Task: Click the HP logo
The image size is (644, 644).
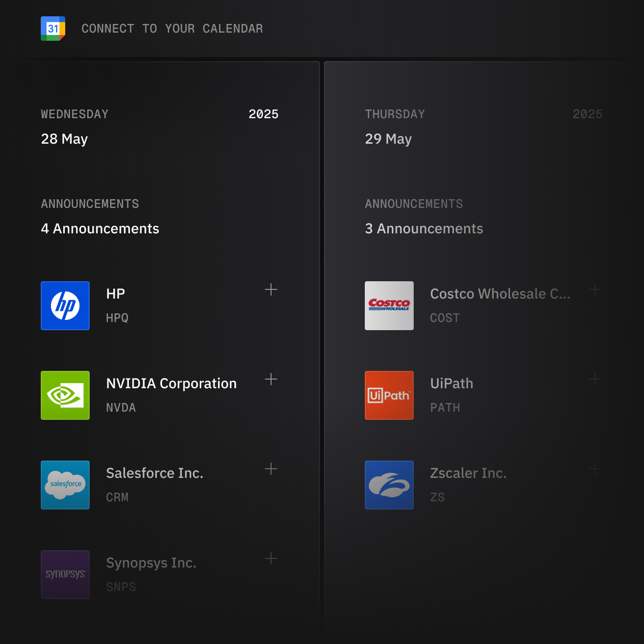Action: point(65,306)
